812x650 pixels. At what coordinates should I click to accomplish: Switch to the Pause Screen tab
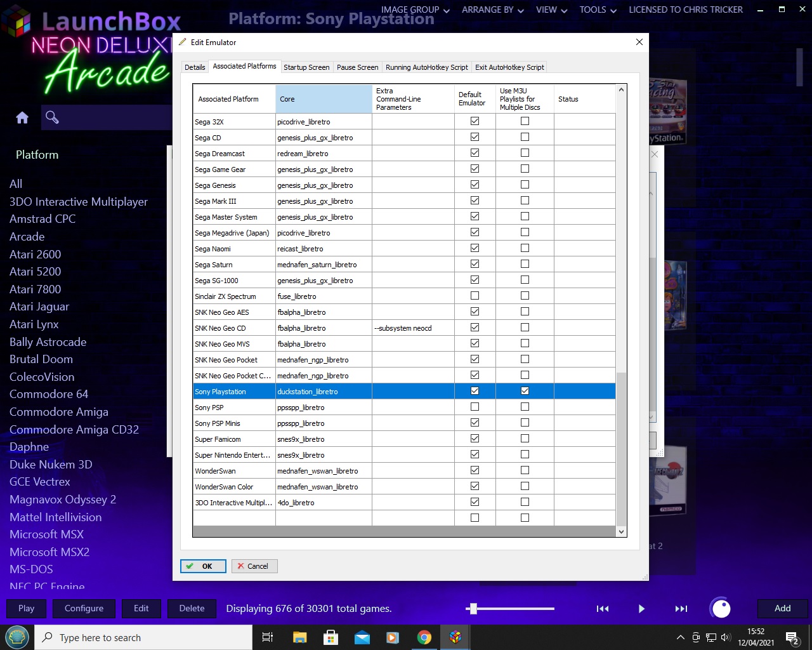(x=357, y=67)
